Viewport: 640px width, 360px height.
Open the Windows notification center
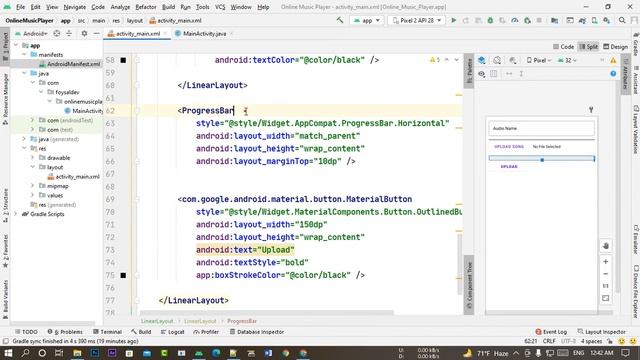(x=626, y=353)
